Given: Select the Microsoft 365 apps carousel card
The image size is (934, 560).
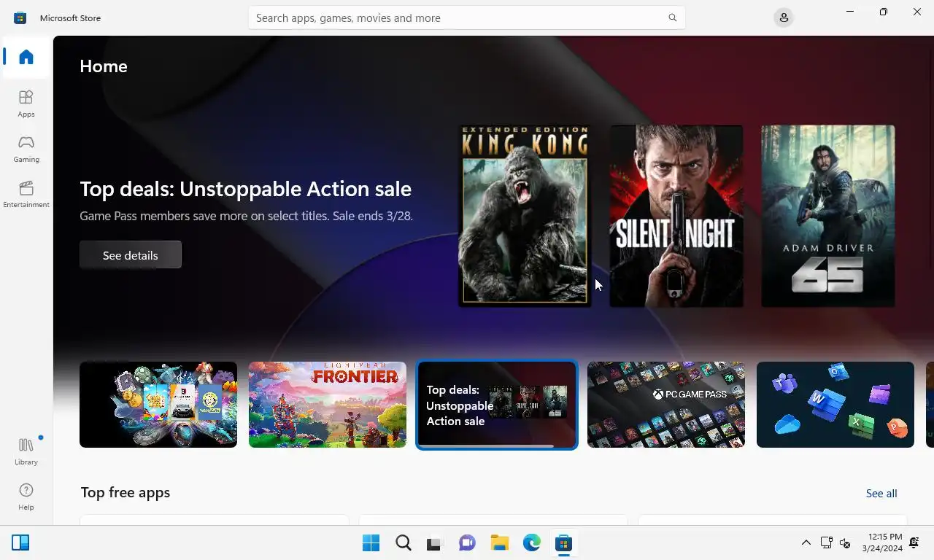Looking at the screenshot, I should pyautogui.click(x=835, y=405).
